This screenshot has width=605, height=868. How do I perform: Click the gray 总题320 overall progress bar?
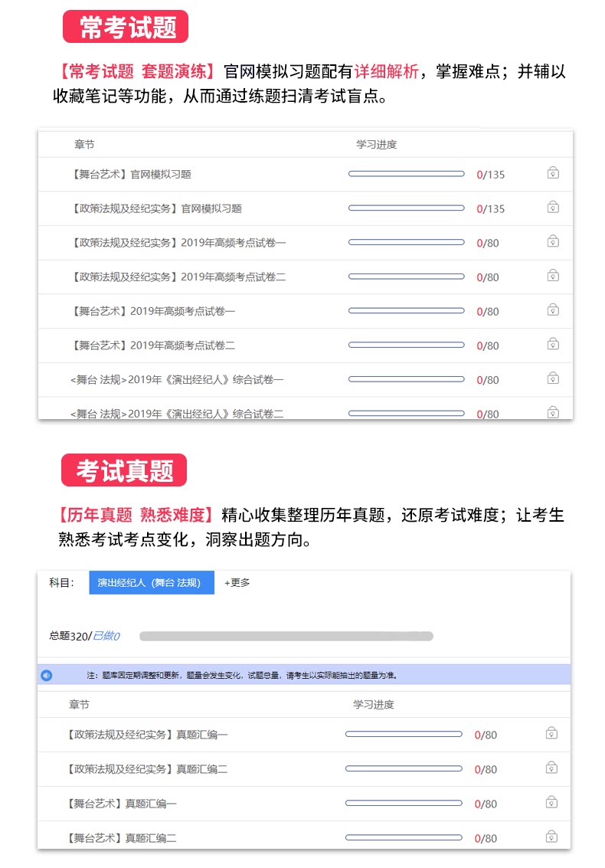click(x=286, y=636)
